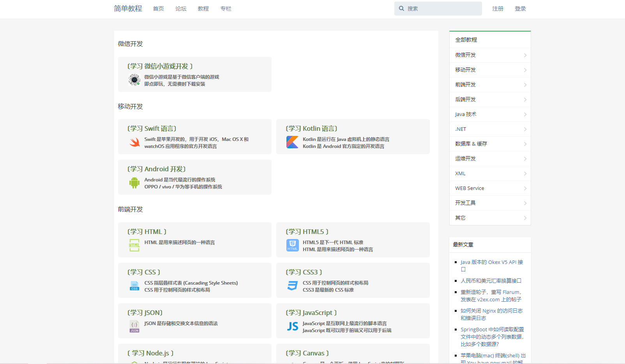Click the HTML tutorial icon
625x364 pixels.
point(134,245)
